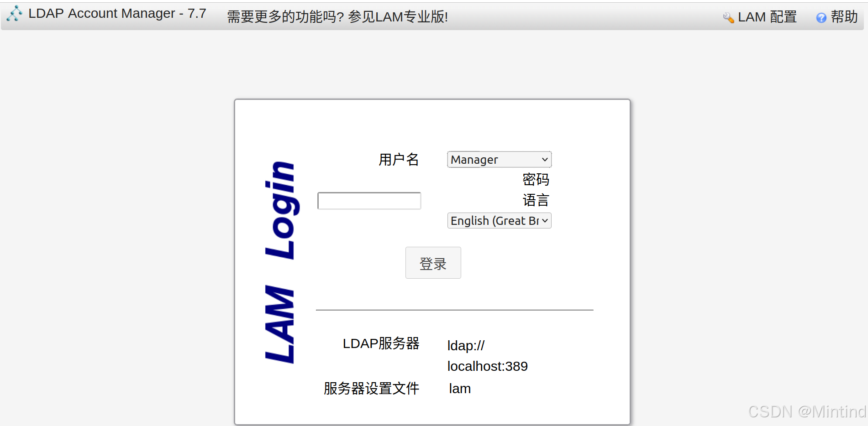Open the LAM 配置 link
Screen dimensions: 868x426
[767, 17]
